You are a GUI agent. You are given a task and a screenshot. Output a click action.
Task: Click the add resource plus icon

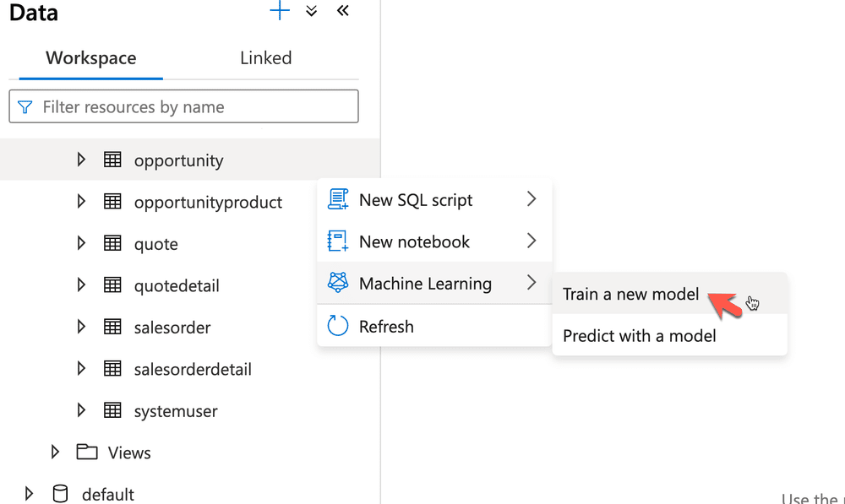click(279, 11)
